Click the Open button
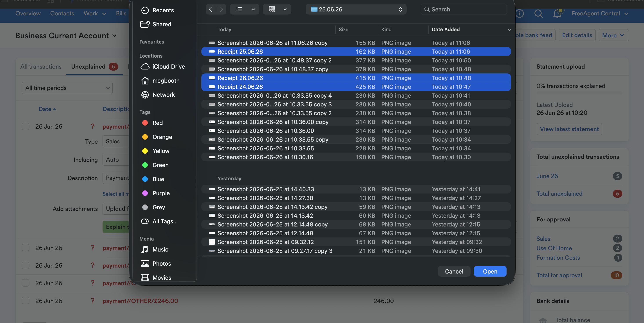The height and width of the screenshot is (323, 644). [490, 271]
